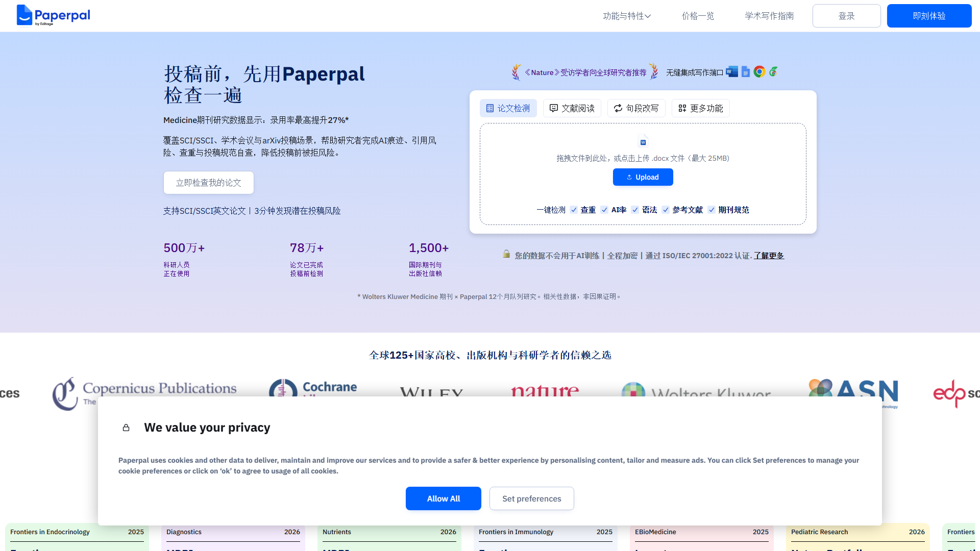Switch to the 论文检测 tab
The height and width of the screenshot is (551, 980).
[508, 108]
